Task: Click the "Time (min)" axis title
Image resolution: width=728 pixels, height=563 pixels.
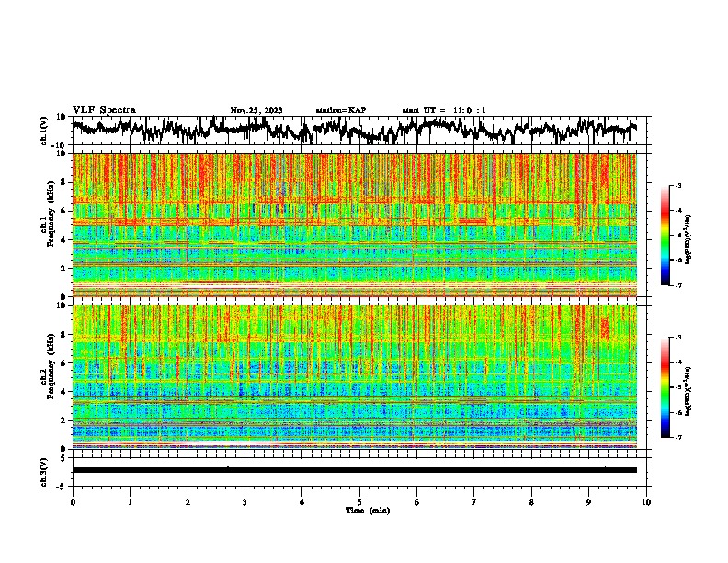Action: pos(368,511)
